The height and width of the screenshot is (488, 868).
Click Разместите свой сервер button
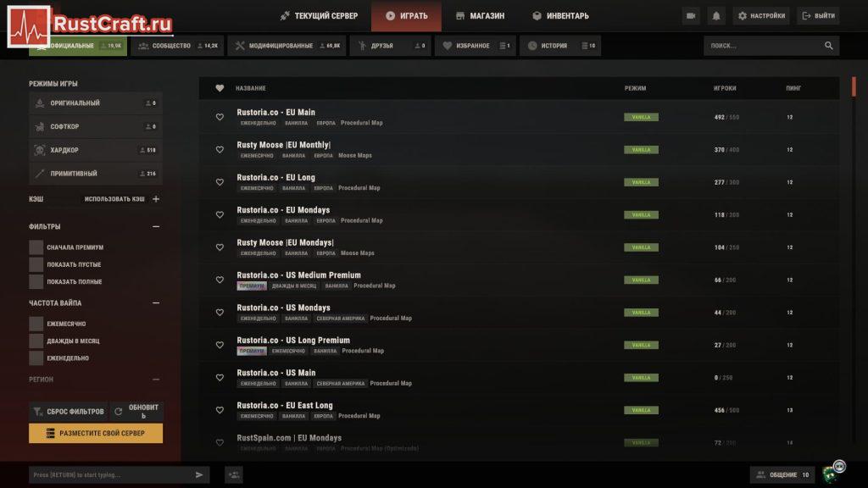[96, 433]
